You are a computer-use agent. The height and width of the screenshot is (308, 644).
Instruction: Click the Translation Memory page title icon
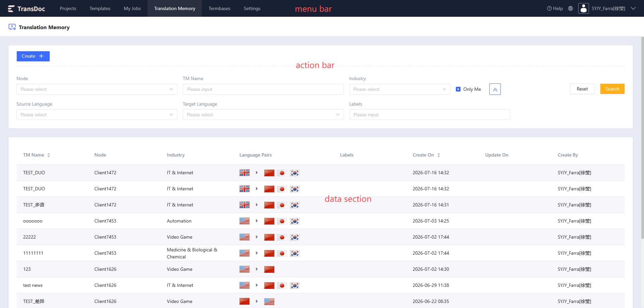pos(12,27)
